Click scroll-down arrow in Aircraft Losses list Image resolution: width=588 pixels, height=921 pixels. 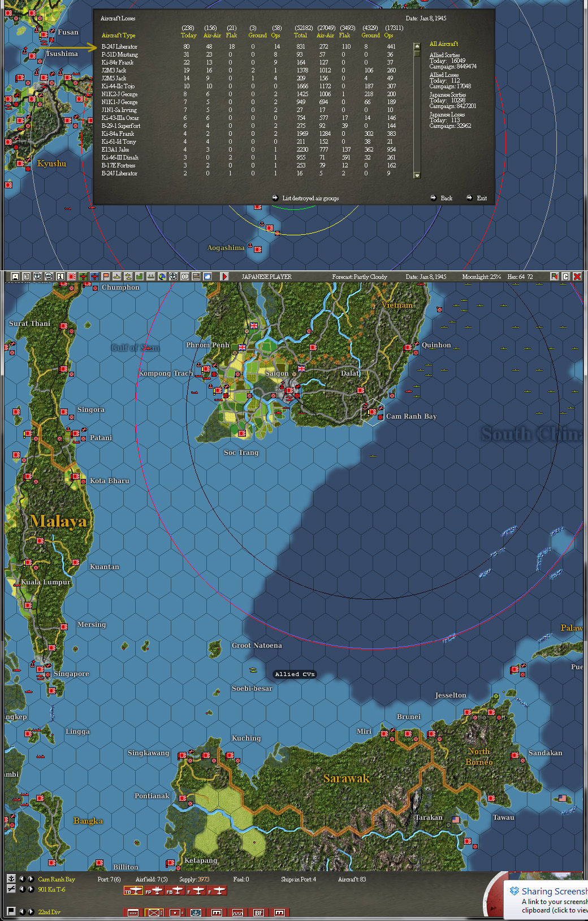(x=417, y=175)
